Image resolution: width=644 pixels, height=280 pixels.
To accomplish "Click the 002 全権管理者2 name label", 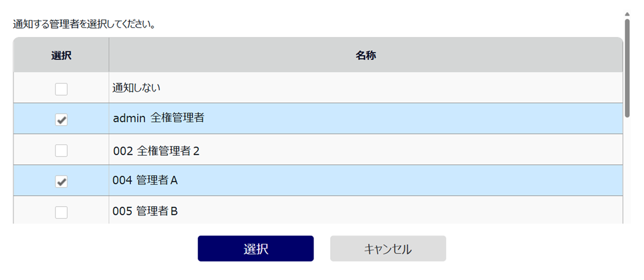I will click(x=156, y=151).
